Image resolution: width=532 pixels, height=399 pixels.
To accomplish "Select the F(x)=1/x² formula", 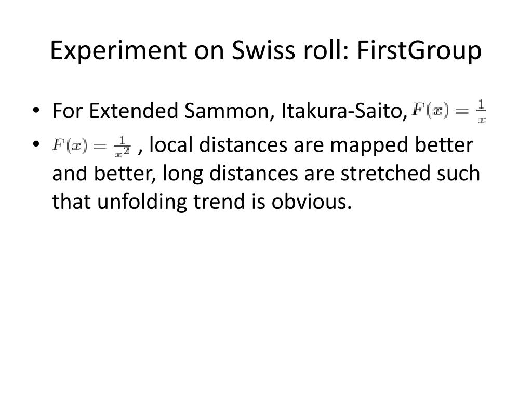I will coord(91,146).
